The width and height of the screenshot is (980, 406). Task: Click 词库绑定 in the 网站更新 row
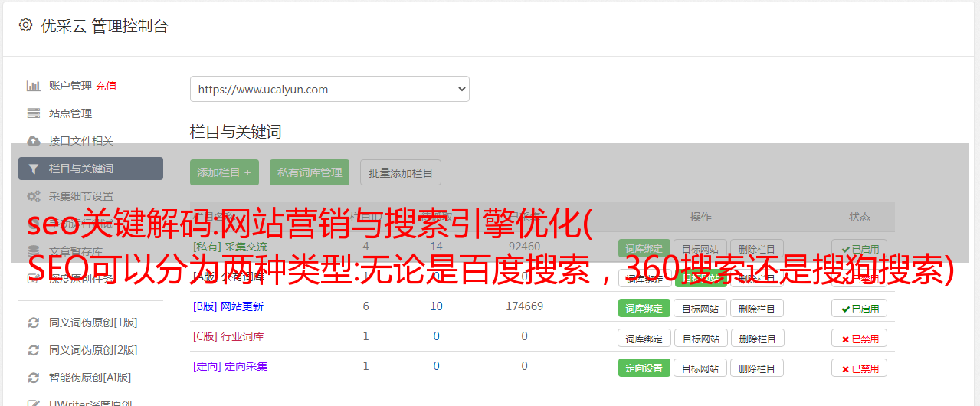[644, 308]
